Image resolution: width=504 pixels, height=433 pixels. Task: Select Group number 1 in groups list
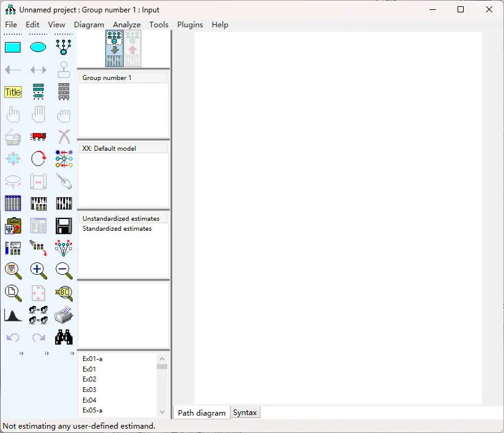[123, 78]
